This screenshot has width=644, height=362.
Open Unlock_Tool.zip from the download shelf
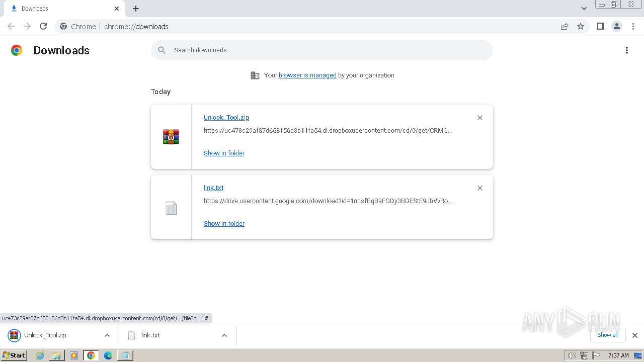45,335
